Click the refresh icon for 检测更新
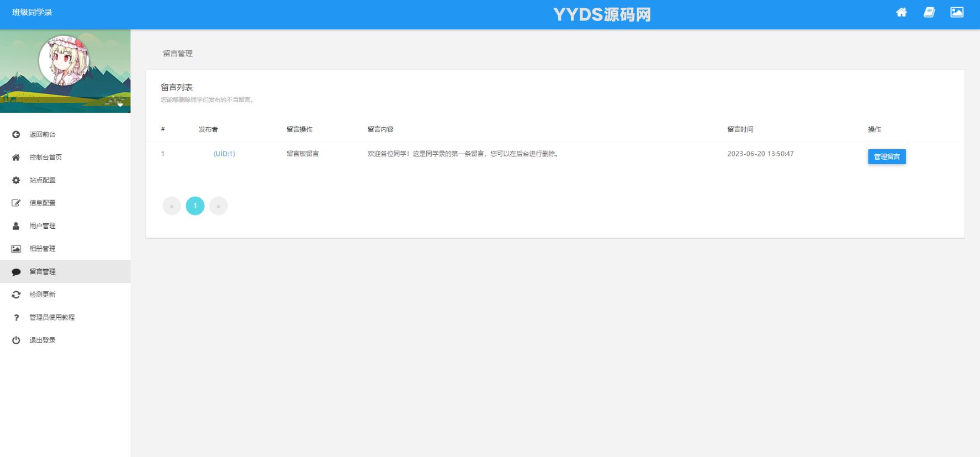The width and height of the screenshot is (980, 457). tap(16, 295)
